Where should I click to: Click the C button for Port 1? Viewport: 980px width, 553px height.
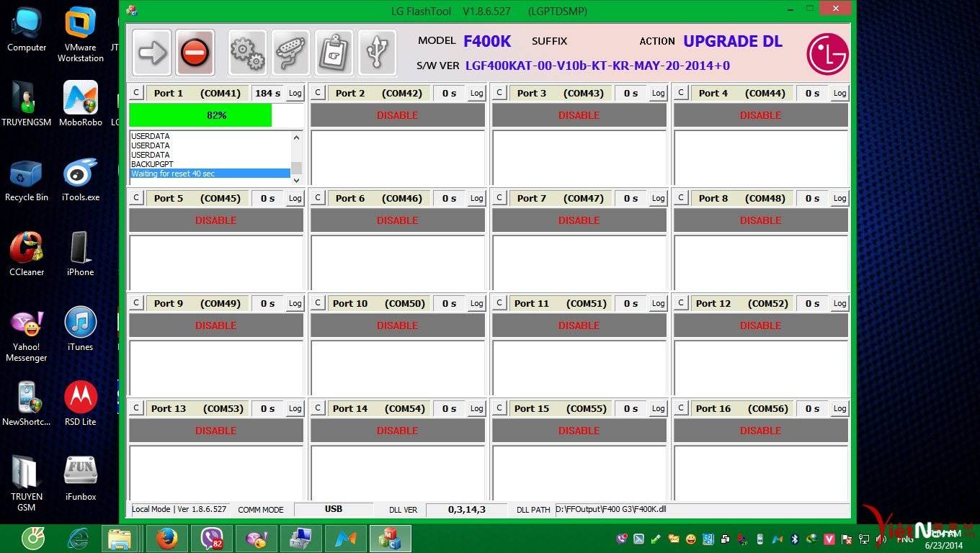pyautogui.click(x=136, y=93)
